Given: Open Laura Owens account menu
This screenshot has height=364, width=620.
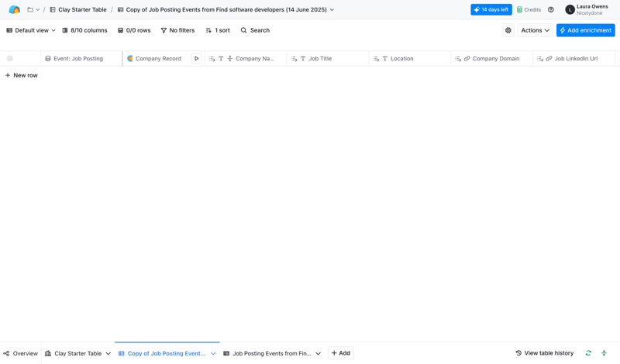Looking at the screenshot, I should coord(587,9).
